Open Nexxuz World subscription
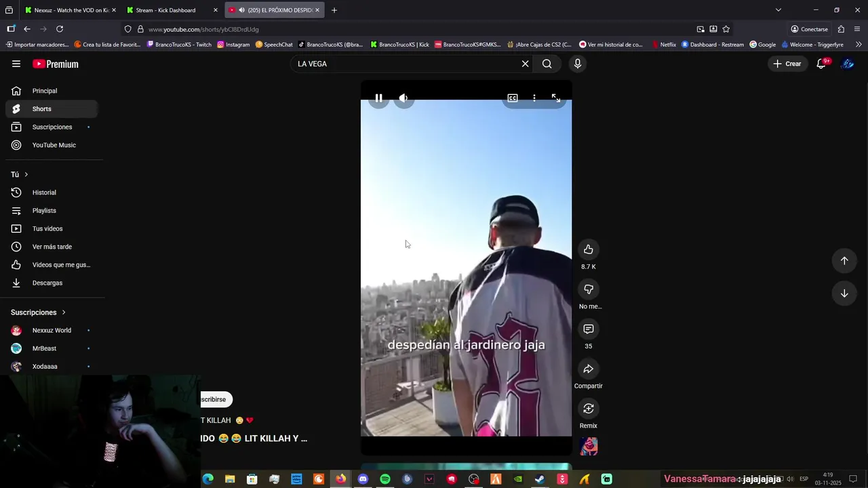The height and width of the screenshot is (488, 868). (52, 331)
